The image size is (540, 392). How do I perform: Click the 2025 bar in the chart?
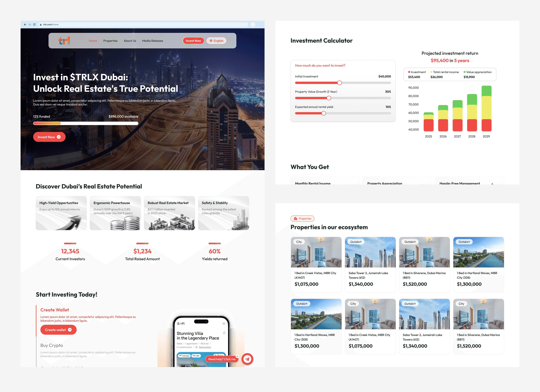(x=429, y=122)
